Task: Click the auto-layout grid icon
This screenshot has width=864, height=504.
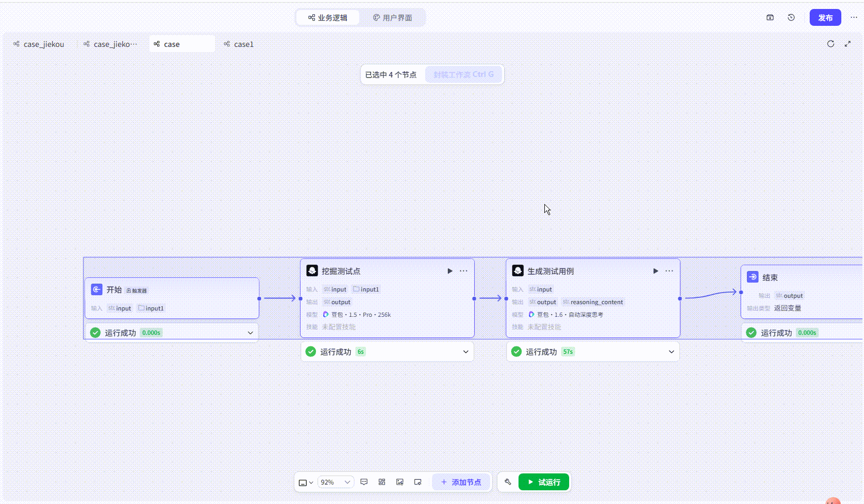Action: 382,482
